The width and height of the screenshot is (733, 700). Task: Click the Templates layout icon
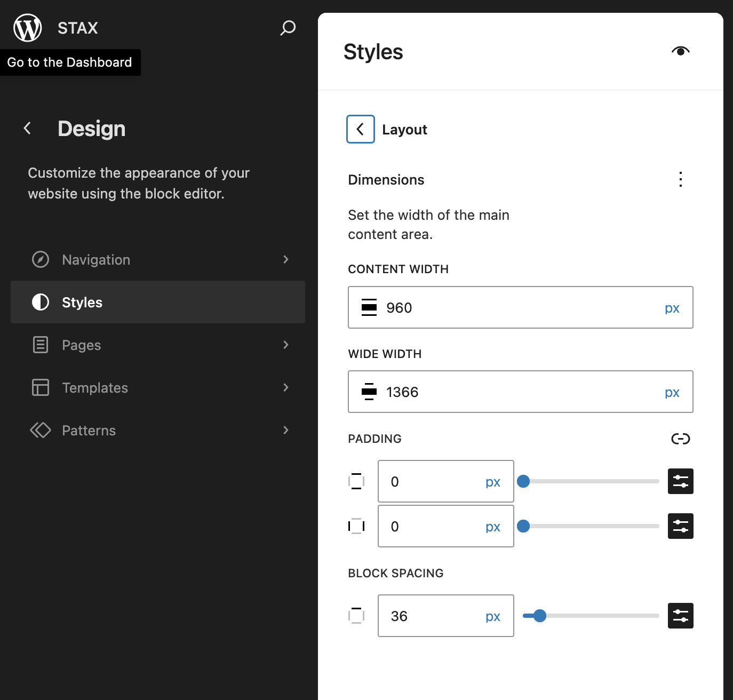click(41, 387)
